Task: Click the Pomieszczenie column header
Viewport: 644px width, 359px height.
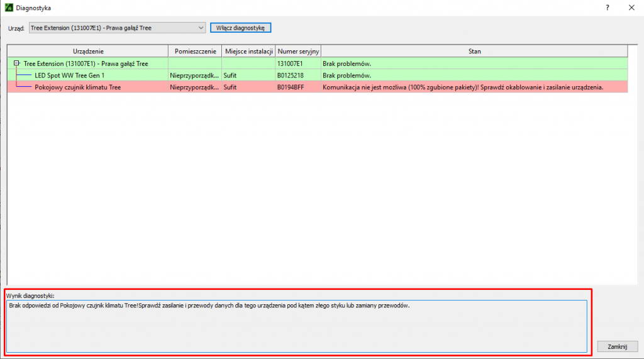Action: click(195, 51)
